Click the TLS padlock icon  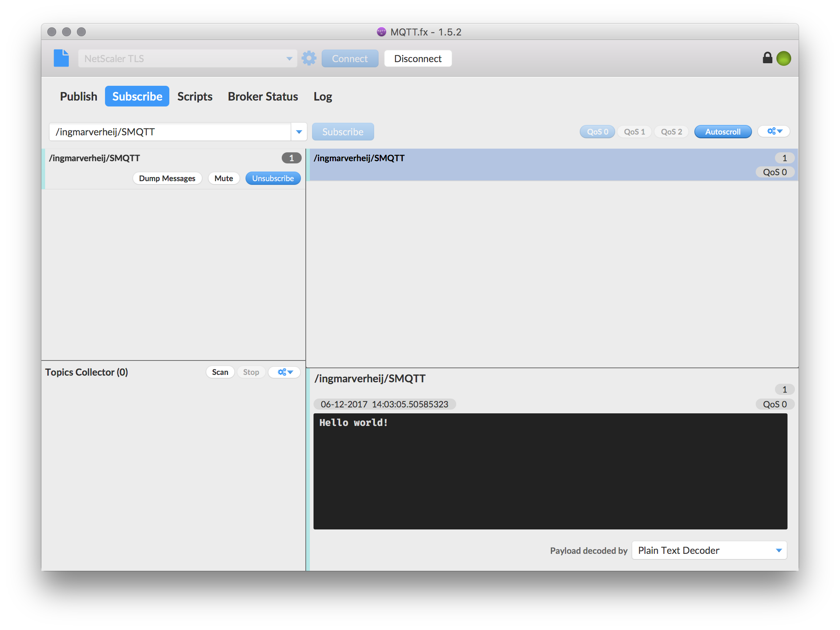click(767, 58)
